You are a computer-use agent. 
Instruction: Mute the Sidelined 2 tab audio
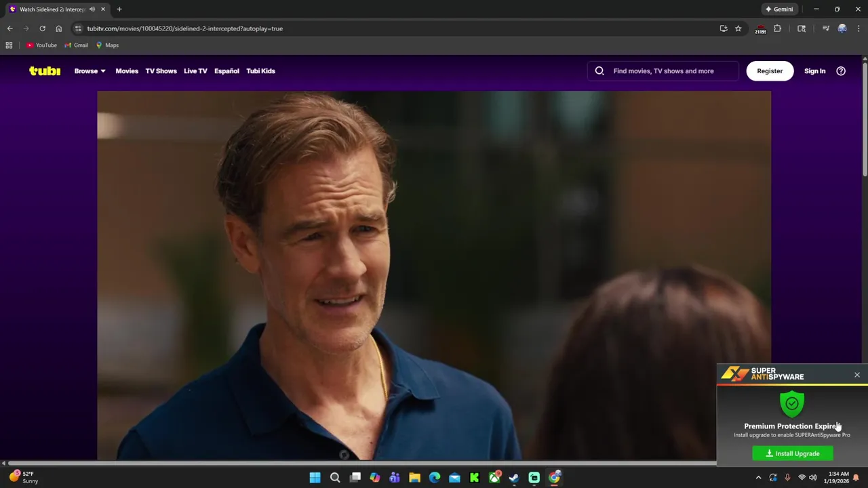92,9
